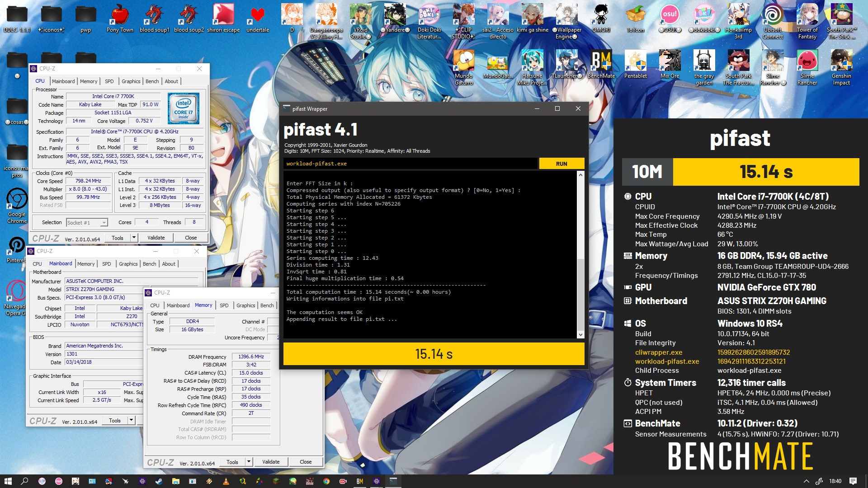
Task: Open Tools dropdown arrow in Mainboard CPU-Z
Action: pos(131,421)
